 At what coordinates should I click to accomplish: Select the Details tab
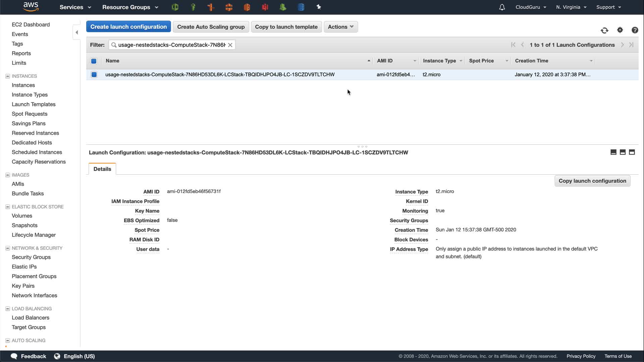102,169
